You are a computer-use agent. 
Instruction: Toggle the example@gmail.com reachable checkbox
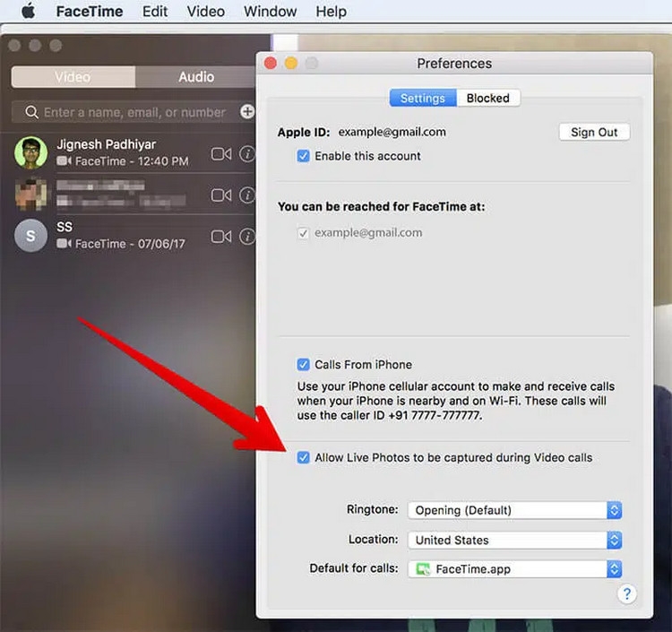click(x=303, y=233)
